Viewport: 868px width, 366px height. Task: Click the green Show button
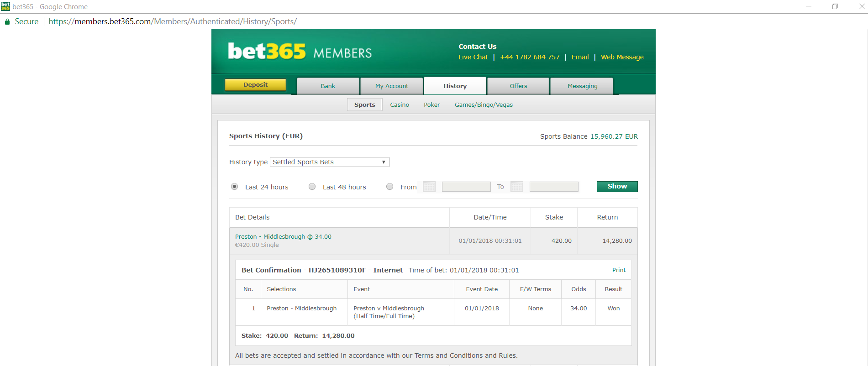pyautogui.click(x=617, y=186)
